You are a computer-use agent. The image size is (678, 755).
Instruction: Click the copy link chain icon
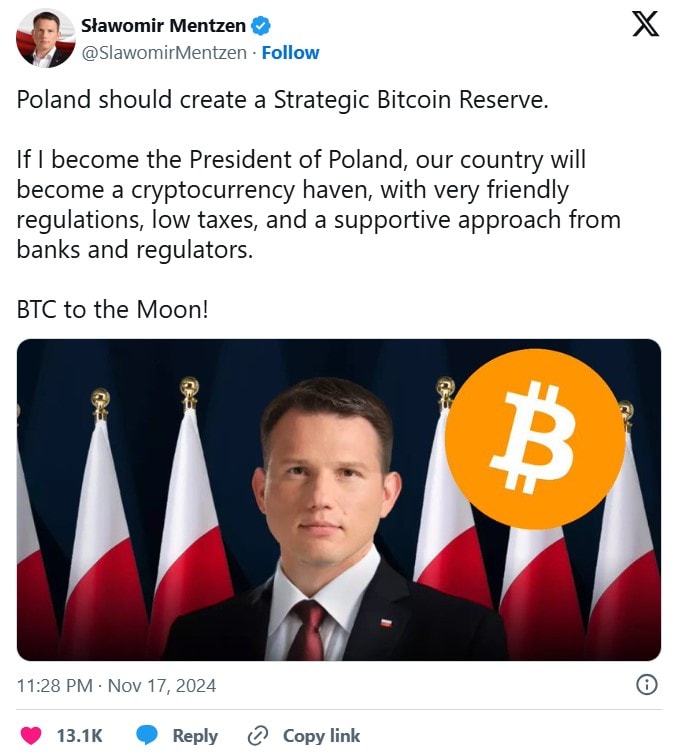[x=258, y=735]
